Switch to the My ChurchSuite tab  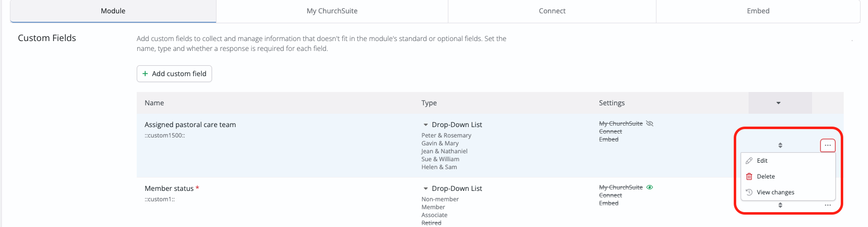[x=332, y=11]
